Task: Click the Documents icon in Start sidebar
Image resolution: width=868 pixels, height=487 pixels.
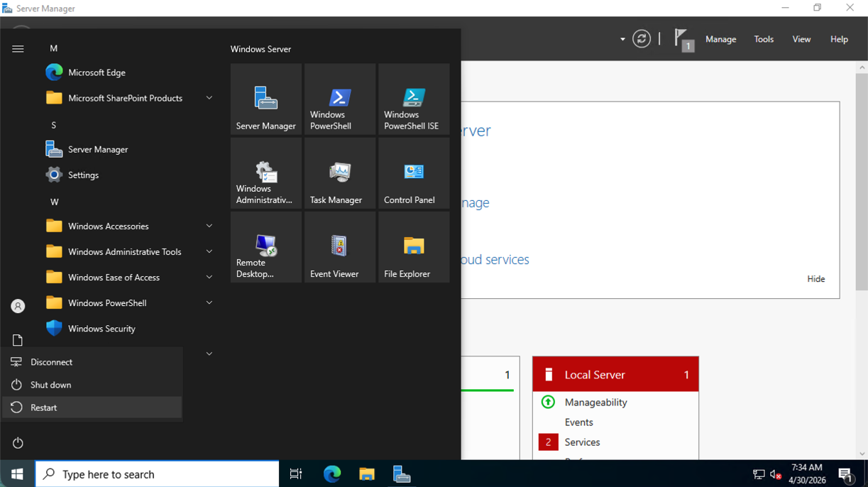Action: (x=18, y=340)
